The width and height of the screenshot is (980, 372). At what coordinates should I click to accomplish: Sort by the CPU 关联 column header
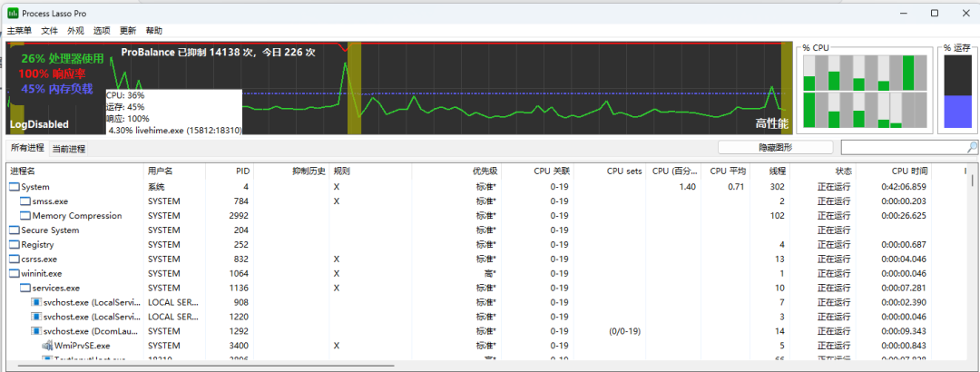point(537,171)
